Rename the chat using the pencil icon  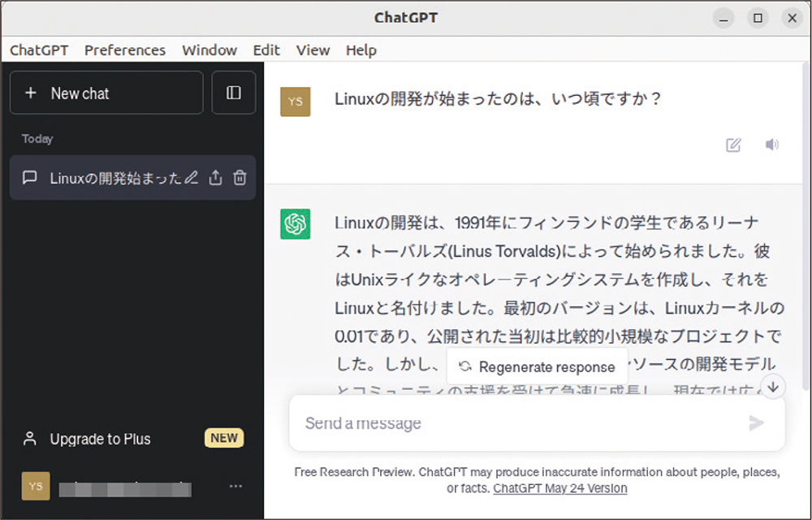pos(192,177)
